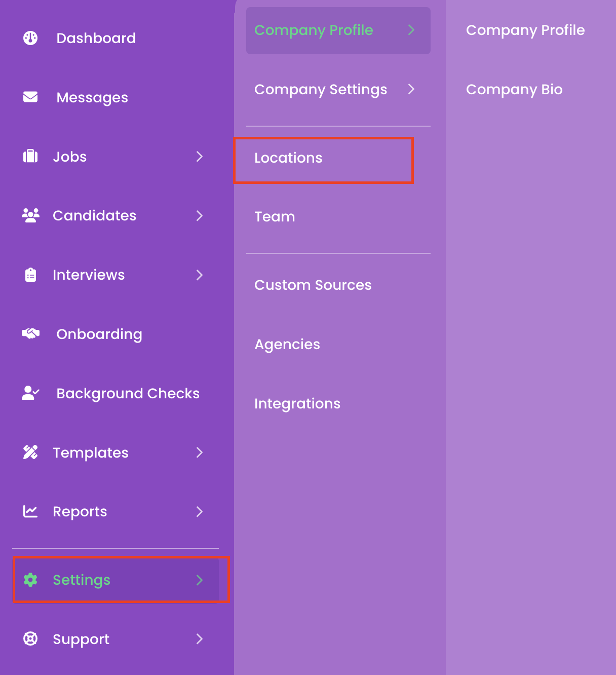Expand the Company Settings chevron
The height and width of the screenshot is (675, 616).
(411, 89)
